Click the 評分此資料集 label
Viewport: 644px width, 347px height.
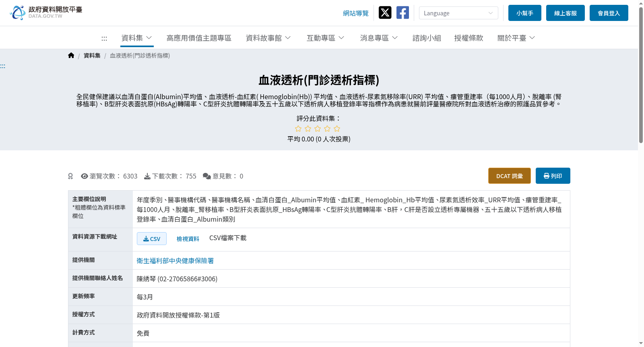click(x=319, y=118)
